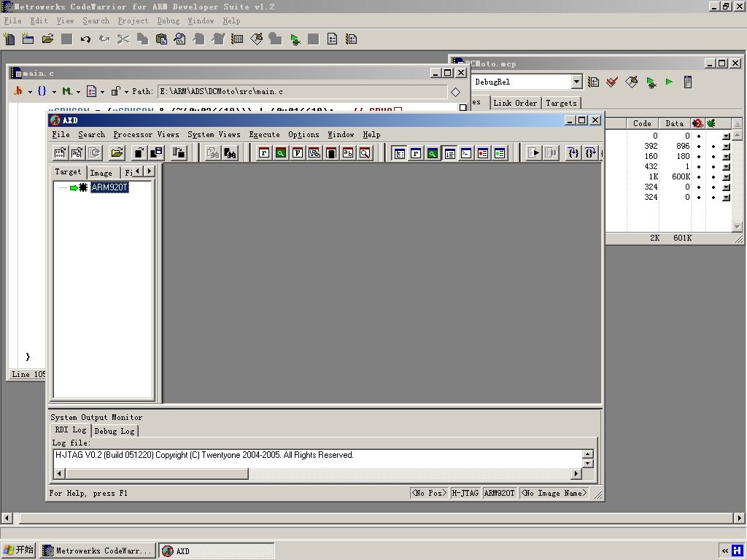The height and width of the screenshot is (560, 747).
Task: Open the Variables view icon in AXD toolbar
Action: coord(298,153)
